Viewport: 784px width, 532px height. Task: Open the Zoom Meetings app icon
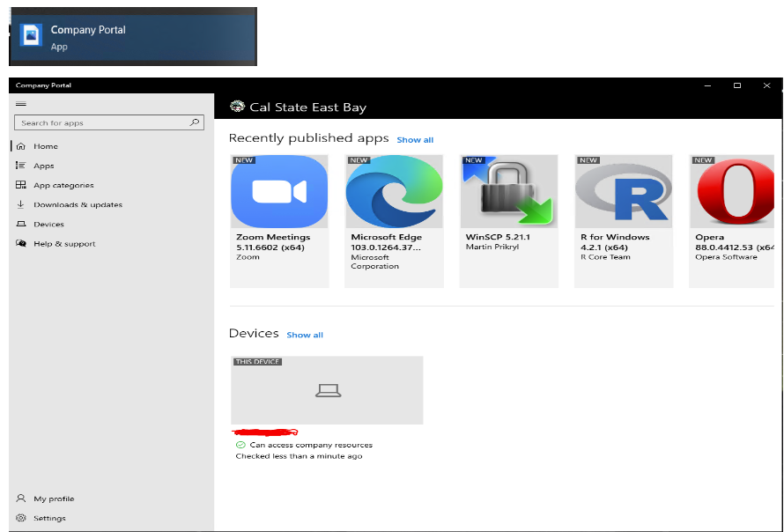[279, 191]
